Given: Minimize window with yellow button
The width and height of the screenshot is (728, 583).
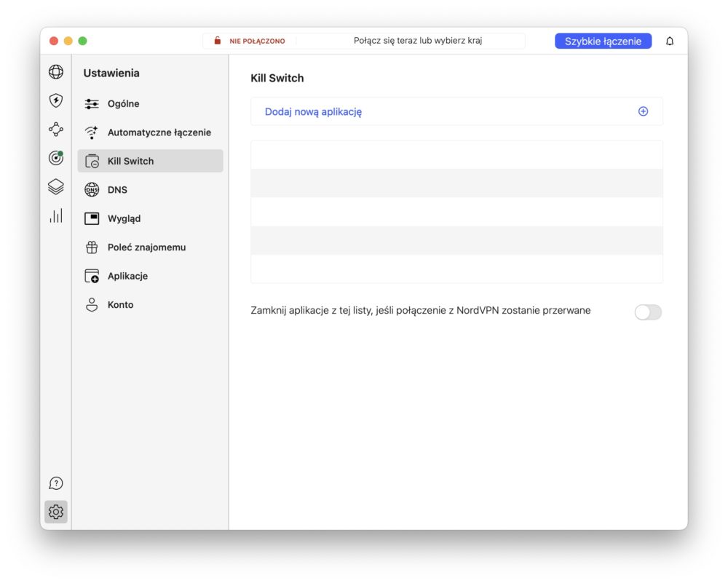Looking at the screenshot, I should point(68,41).
